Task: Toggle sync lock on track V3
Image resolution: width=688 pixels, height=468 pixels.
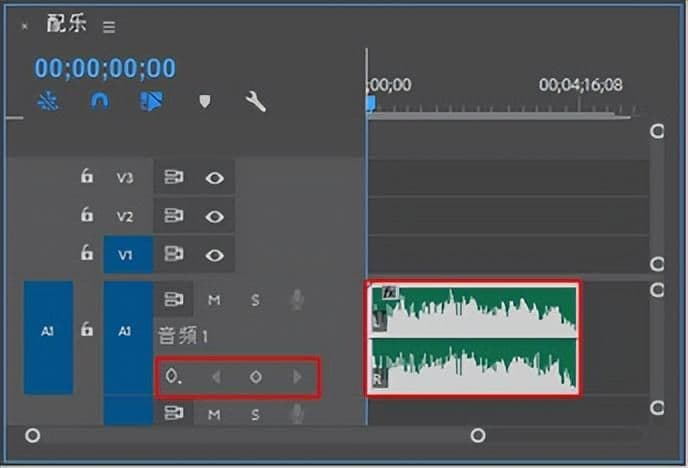Action: tap(174, 178)
